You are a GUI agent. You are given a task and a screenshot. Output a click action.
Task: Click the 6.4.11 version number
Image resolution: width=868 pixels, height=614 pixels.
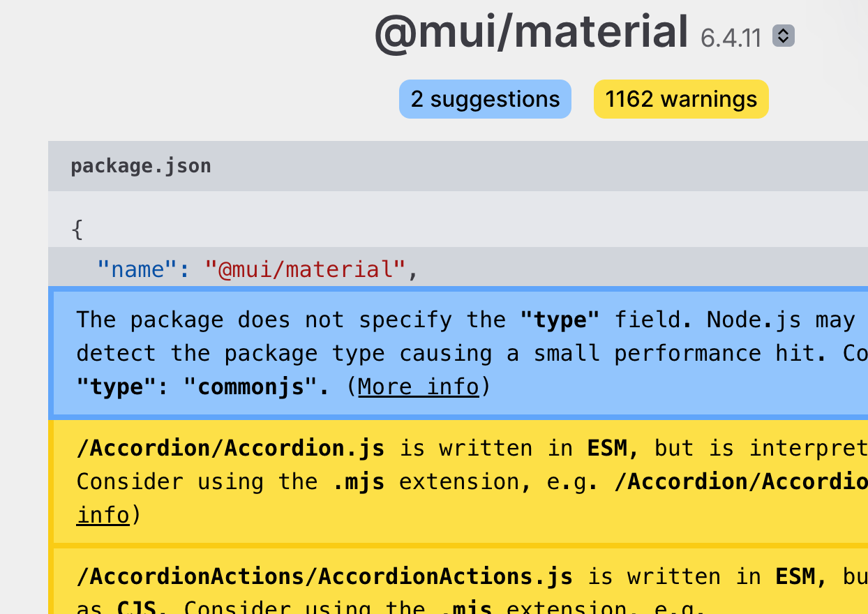pos(731,38)
